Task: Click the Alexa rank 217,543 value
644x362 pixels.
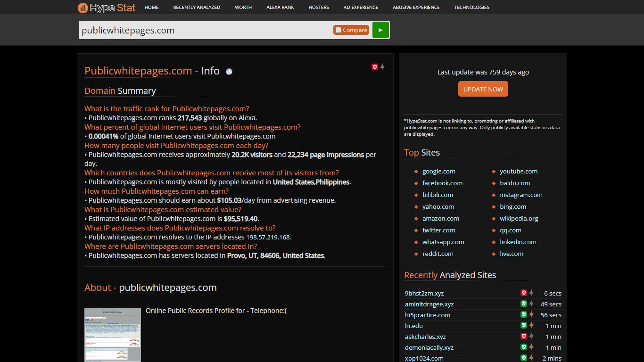Action: [190, 118]
